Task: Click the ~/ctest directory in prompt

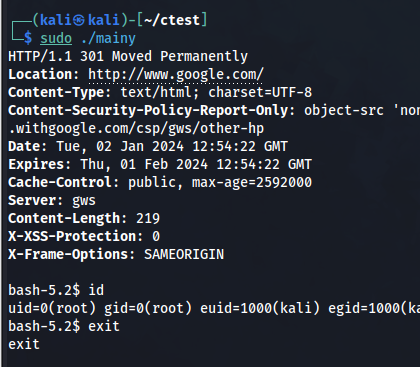Action: 172,20
